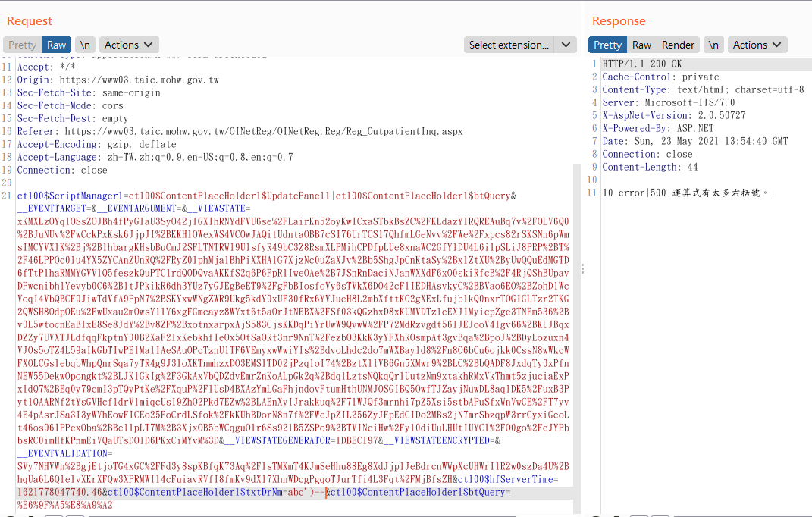Click the panel splitter handle dots
This screenshot has width=812, height=517.
click(582, 269)
